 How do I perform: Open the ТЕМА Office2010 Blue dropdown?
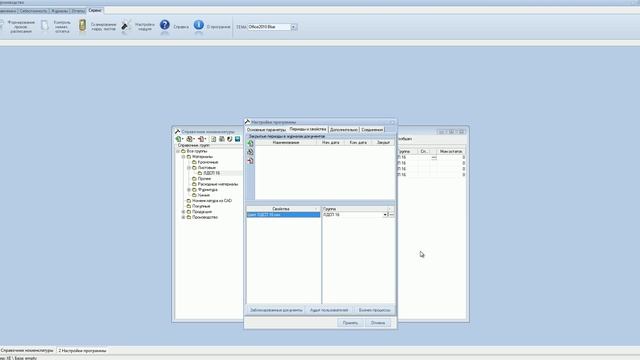tap(293, 27)
